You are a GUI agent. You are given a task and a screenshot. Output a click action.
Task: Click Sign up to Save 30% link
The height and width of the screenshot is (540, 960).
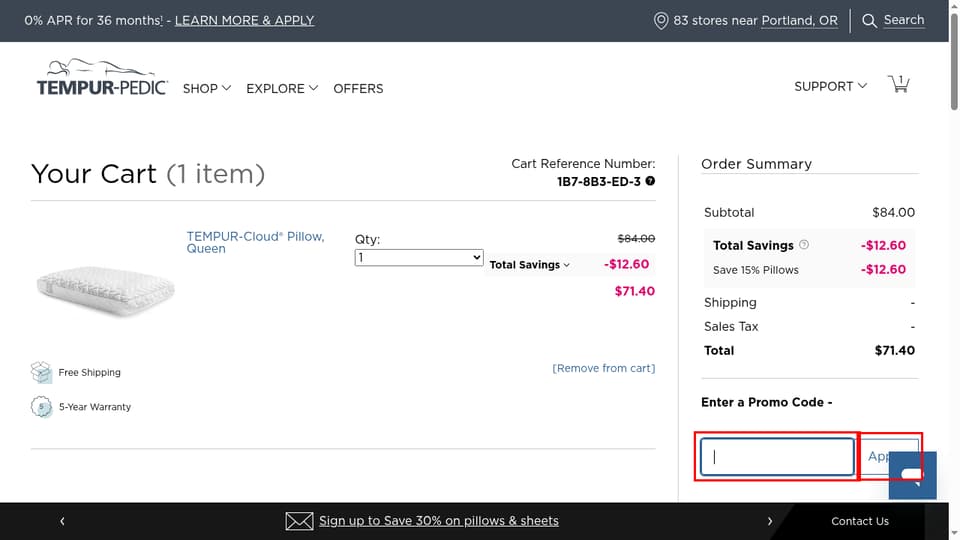[438, 520]
